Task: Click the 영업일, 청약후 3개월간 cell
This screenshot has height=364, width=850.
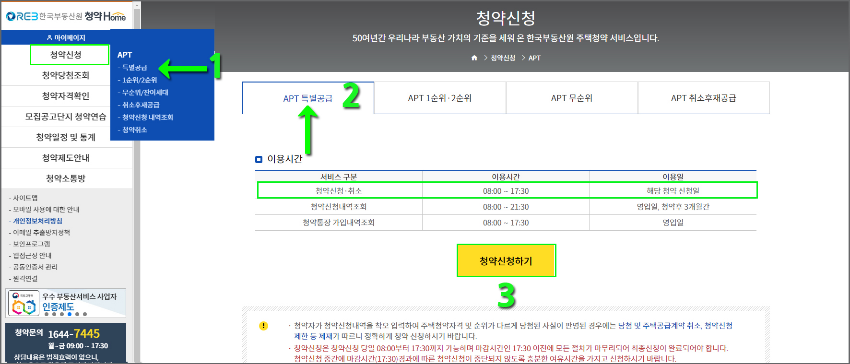Action: pos(674,206)
